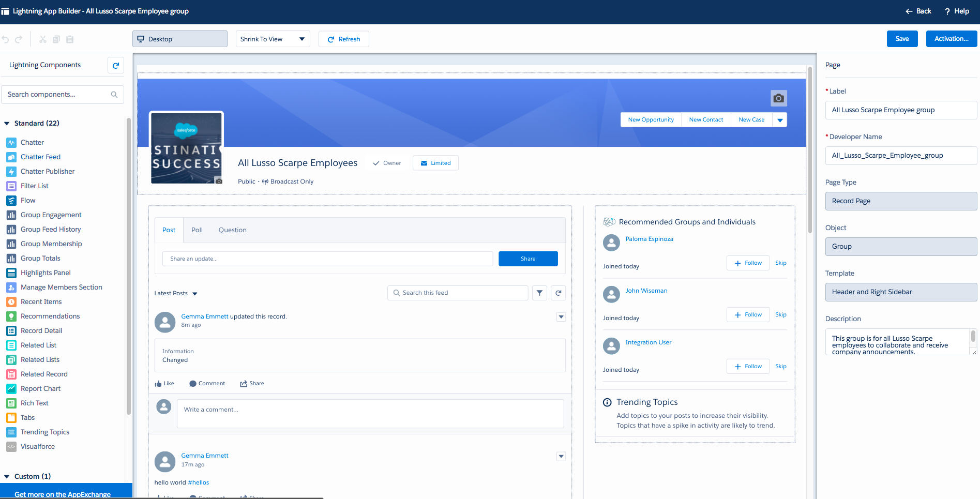The width and height of the screenshot is (980, 499).
Task: Click the redo arrow icon
Action: [x=19, y=39]
